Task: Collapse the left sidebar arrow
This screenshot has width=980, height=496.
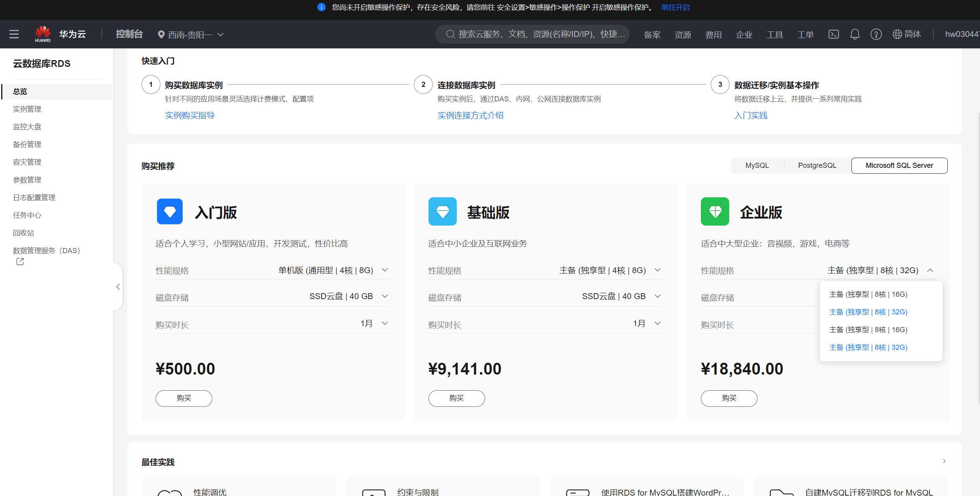Action: point(118,287)
